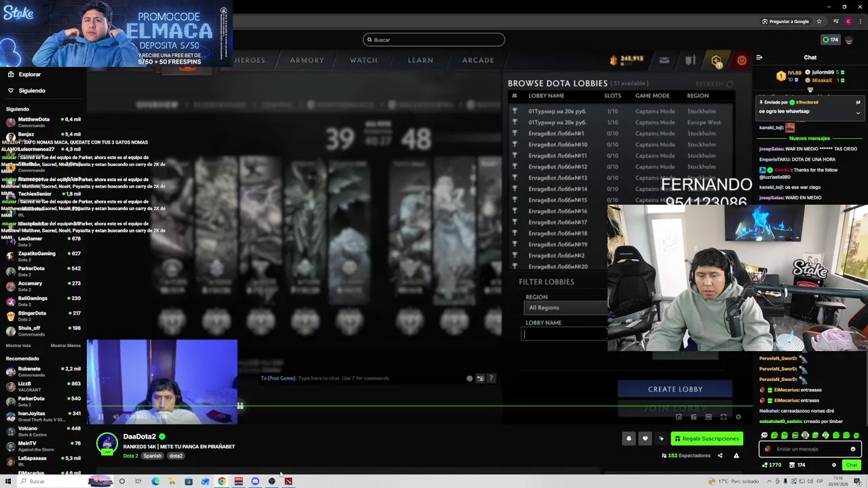The image size is (868, 488).
Task: Open Kick notifications bell icon
Action: 629,439
